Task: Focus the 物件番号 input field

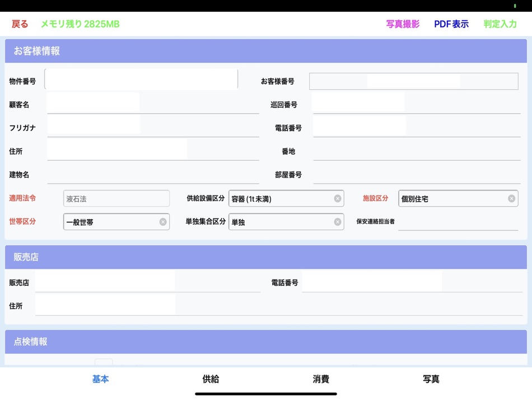Action: pos(141,79)
